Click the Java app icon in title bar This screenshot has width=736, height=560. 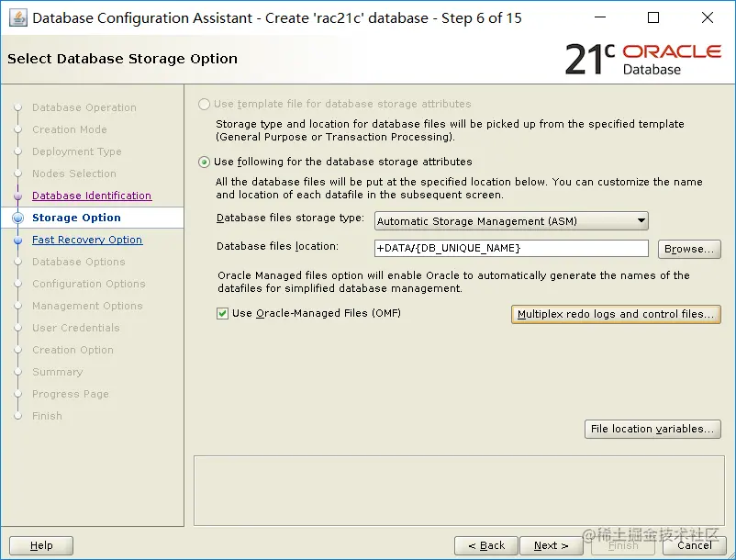click(17, 17)
